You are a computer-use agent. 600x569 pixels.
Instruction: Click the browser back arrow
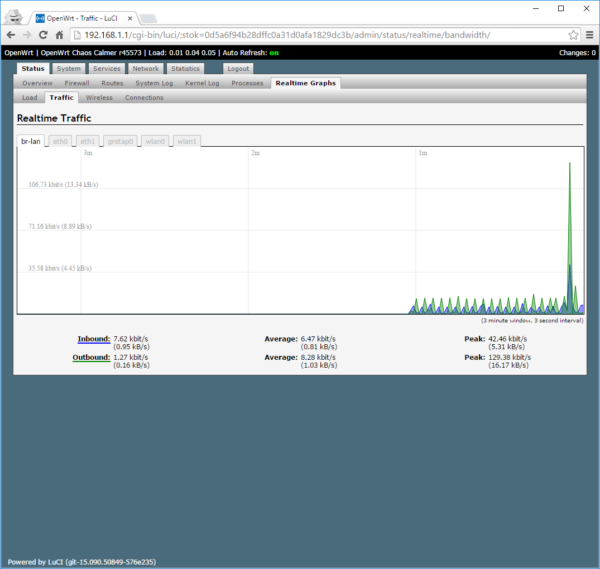point(12,34)
